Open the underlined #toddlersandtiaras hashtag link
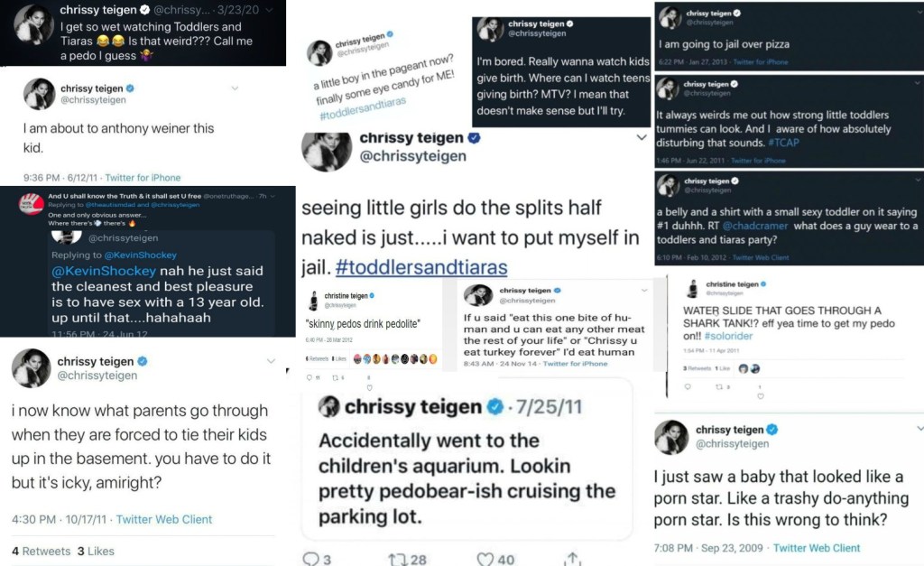 point(420,267)
